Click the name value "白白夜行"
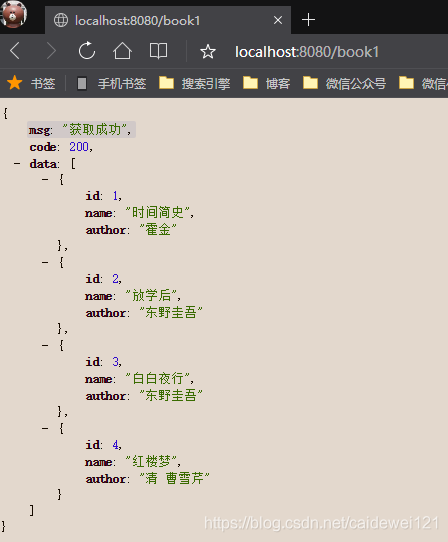The width and height of the screenshot is (448, 542). tap(157, 379)
